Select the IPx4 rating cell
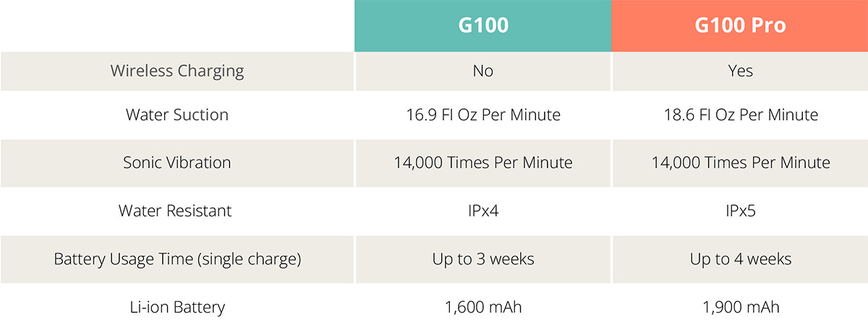The height and width of the screenshot is (333, 868). [483, 211]
